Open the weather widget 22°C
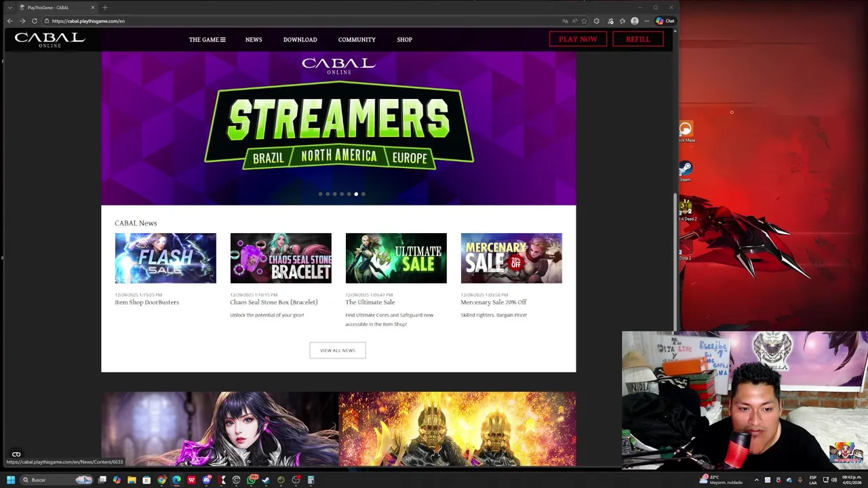868x488 pixels. [x=721, y=480]
